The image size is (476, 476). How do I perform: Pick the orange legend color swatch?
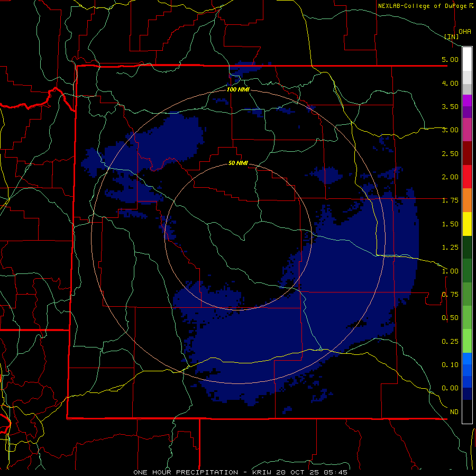point(467,200)
